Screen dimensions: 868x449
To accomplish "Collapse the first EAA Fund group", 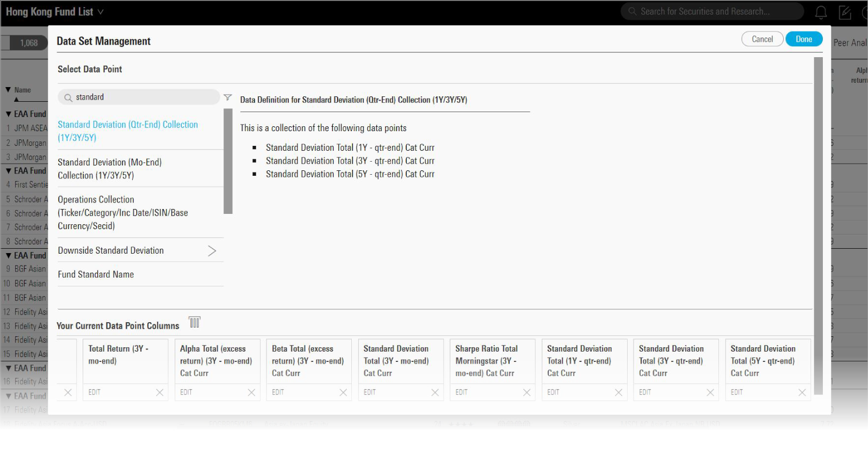I will click(x=9, y=114).
